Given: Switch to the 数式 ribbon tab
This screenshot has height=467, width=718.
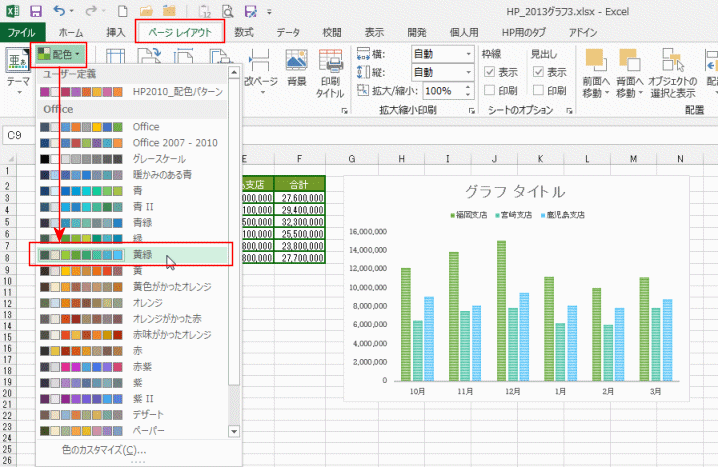Looking at the screenshot, I should 243,32.
